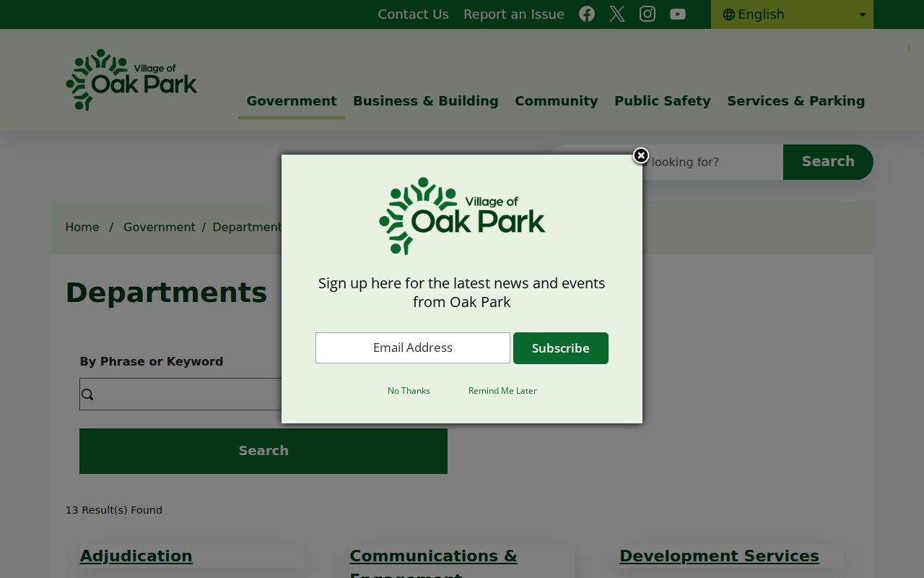Click the wide green Search button
The height and width of the screenshot is (578, 924).
click(263, 451)
